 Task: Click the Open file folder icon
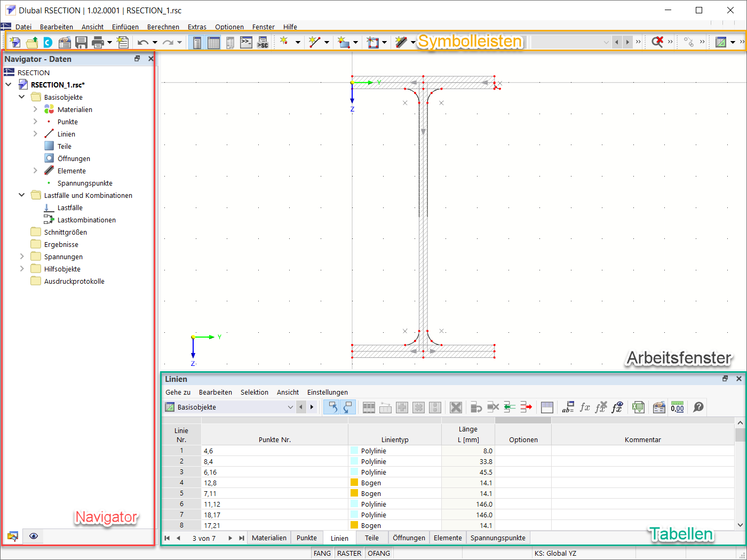tap(32, 42)
